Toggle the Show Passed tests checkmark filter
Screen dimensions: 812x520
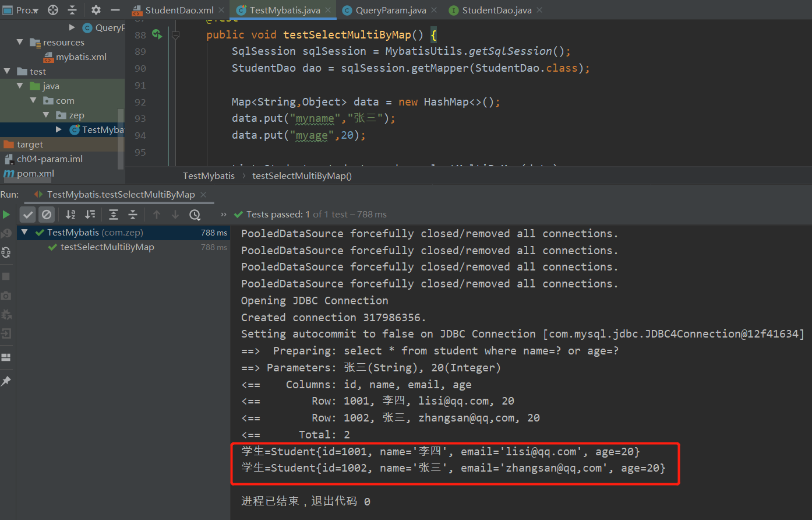[x=28, y=215]
